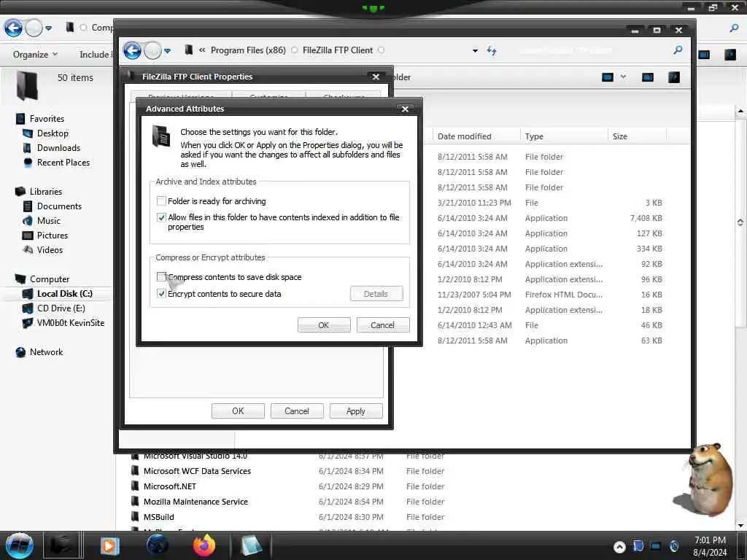Click search magnifier in FileZilla window

click(678, 50)
